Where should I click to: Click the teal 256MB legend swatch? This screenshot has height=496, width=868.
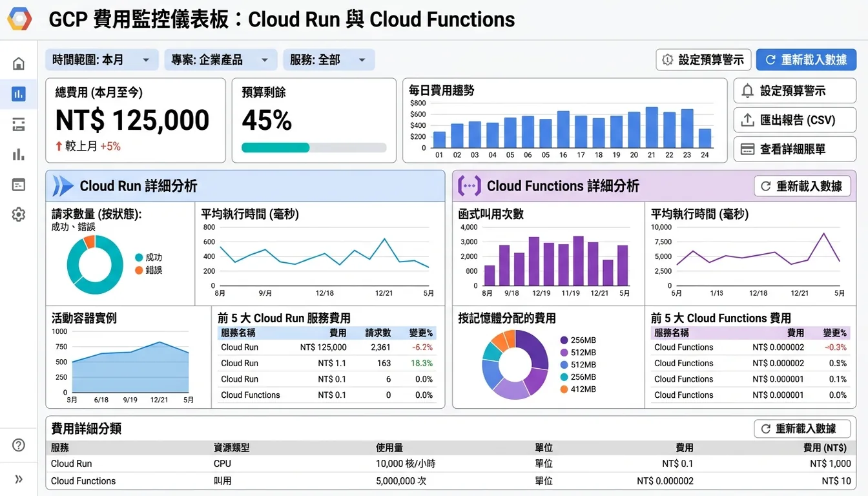click(x=564, y=377)
